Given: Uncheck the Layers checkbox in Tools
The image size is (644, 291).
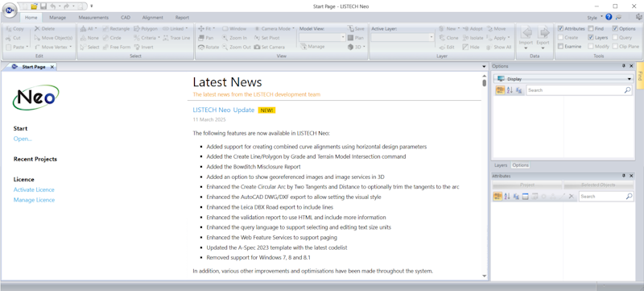Looking at the screenshot, I should click(x=591, y=38).
